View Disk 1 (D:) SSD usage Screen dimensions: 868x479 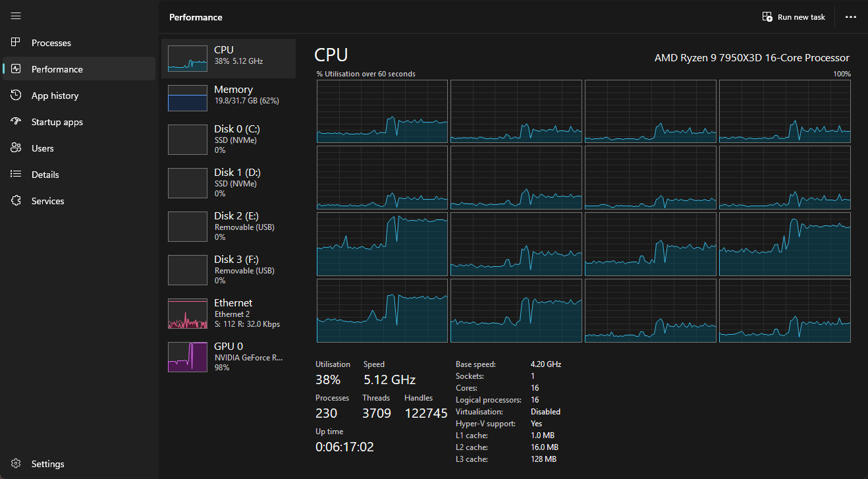click(228, 183)
